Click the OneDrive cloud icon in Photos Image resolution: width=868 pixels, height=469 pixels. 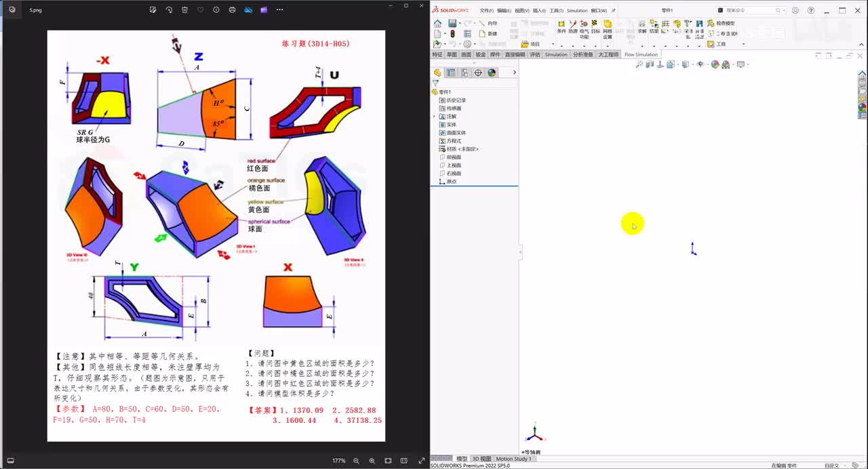tap(248, 9)
